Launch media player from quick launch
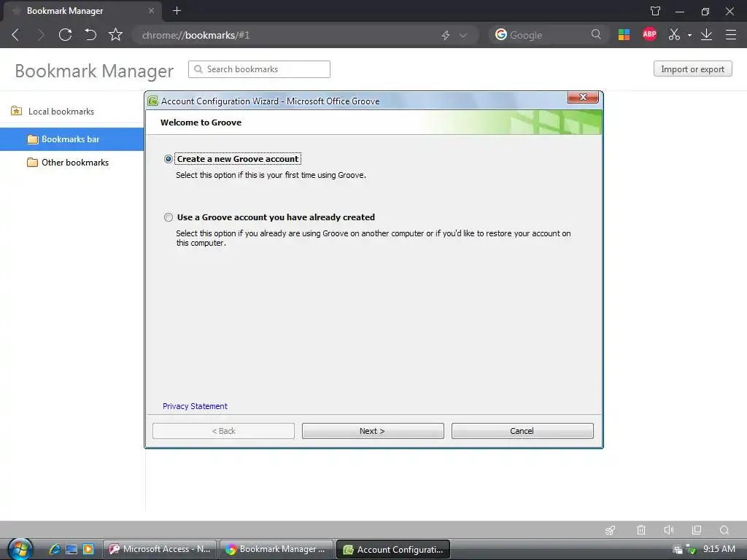This screenshot has width=747, height=560. (x=88, y=549)
